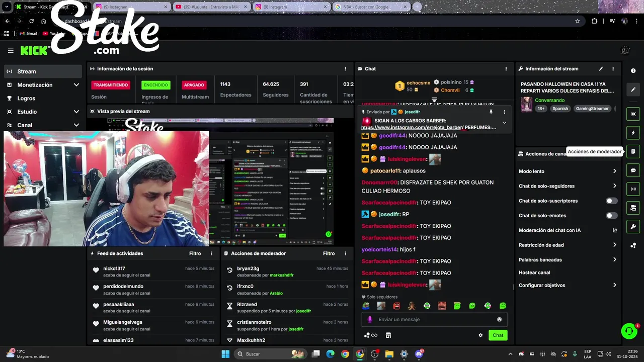Click the stream category thumbnail image
Viewport: 644px width, 362px height.
tap(526, 105)
